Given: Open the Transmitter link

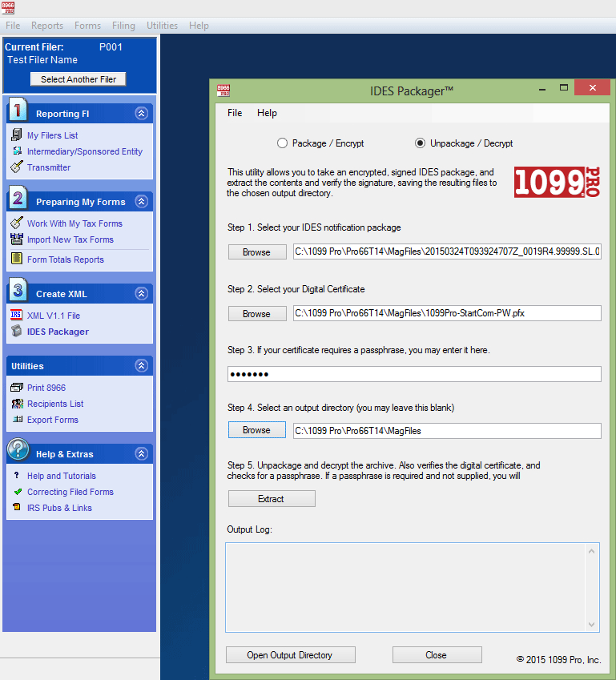Looking at the screenshot, I should [49, 167].
